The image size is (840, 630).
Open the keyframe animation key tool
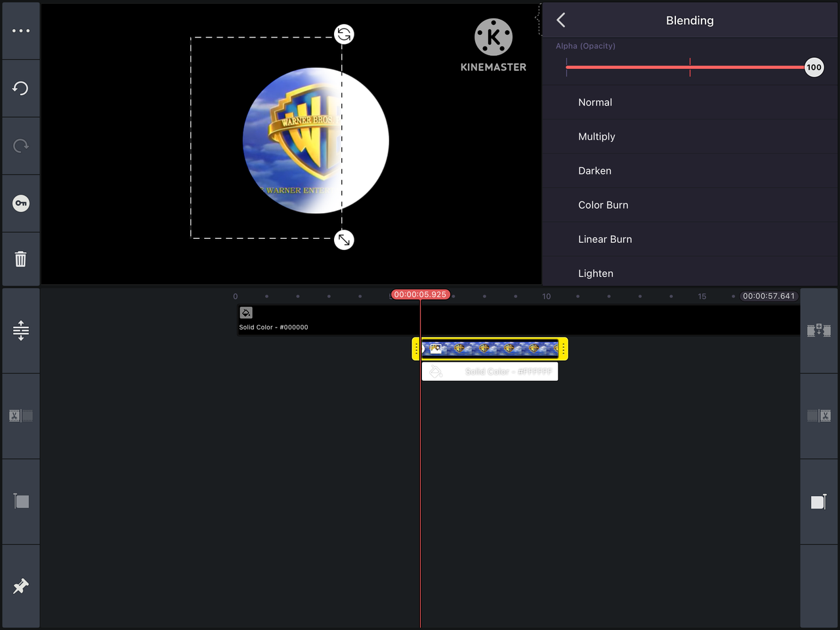(x=21, y=203)
